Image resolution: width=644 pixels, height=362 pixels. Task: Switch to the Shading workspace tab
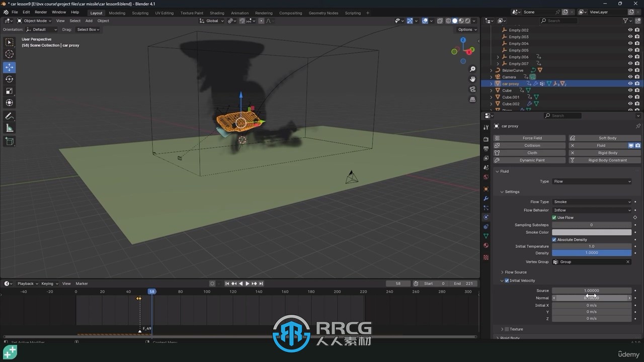[217, 13]
